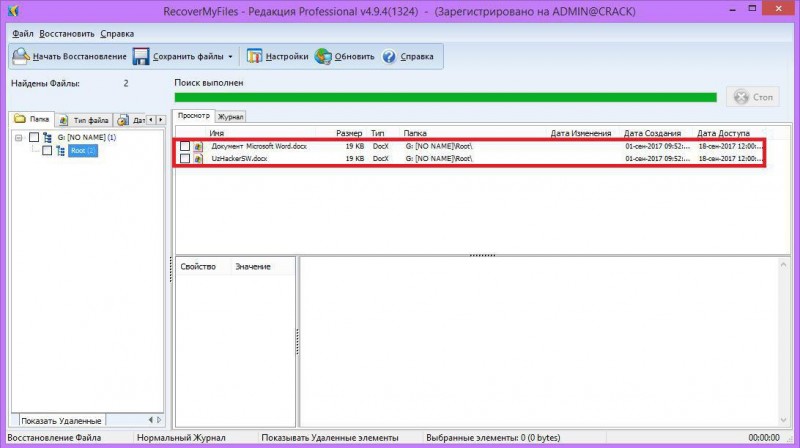
Task: Open the Сохранить файлы dropdown arrow
Action: coord(230,57)
